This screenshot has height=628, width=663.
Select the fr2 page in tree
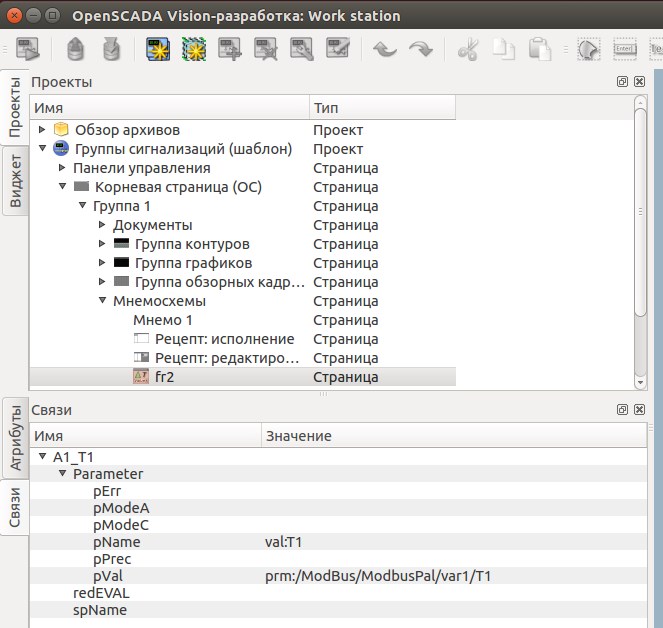point(165,377)
